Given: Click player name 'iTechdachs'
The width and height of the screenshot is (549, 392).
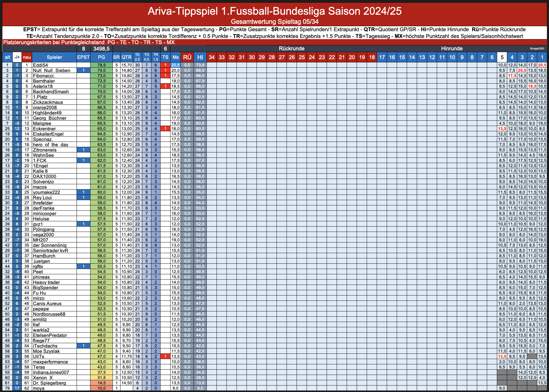Looking at the screenshot, I should point(45,346).
